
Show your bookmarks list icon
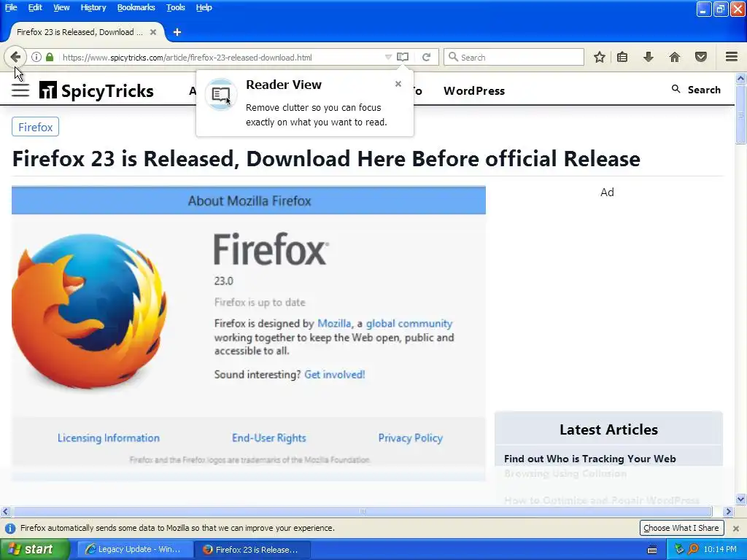[622, 57]
